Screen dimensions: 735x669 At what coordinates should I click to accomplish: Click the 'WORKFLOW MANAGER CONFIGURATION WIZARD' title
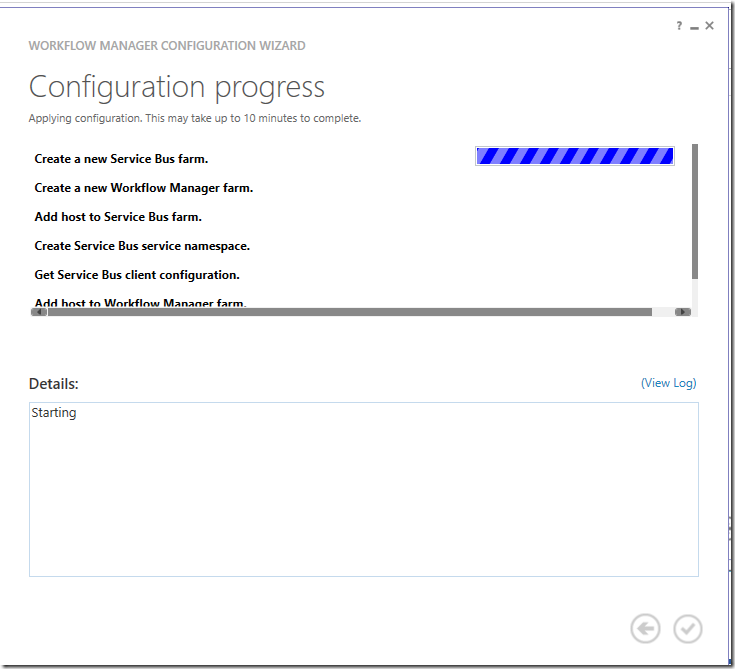click(x=167, y=46)
